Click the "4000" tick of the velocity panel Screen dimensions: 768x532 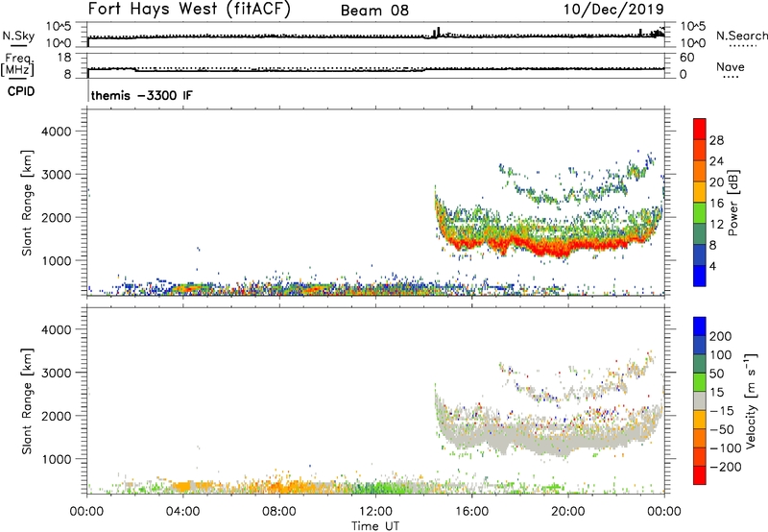57,329
